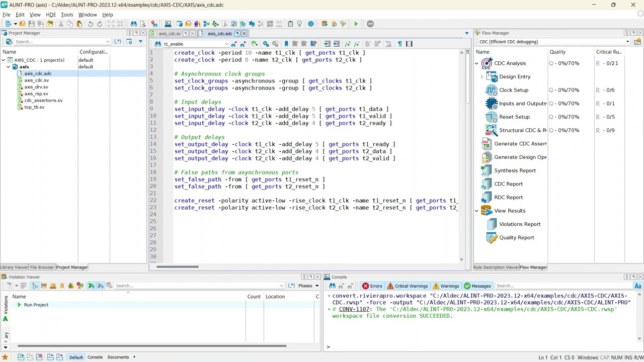Toggle the Messages filter in Console
This screenshot has width=644, height=362.
tap(478, 286)
